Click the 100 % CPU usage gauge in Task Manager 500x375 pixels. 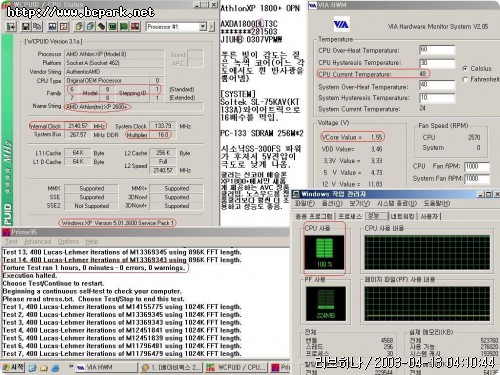point(324,253)
